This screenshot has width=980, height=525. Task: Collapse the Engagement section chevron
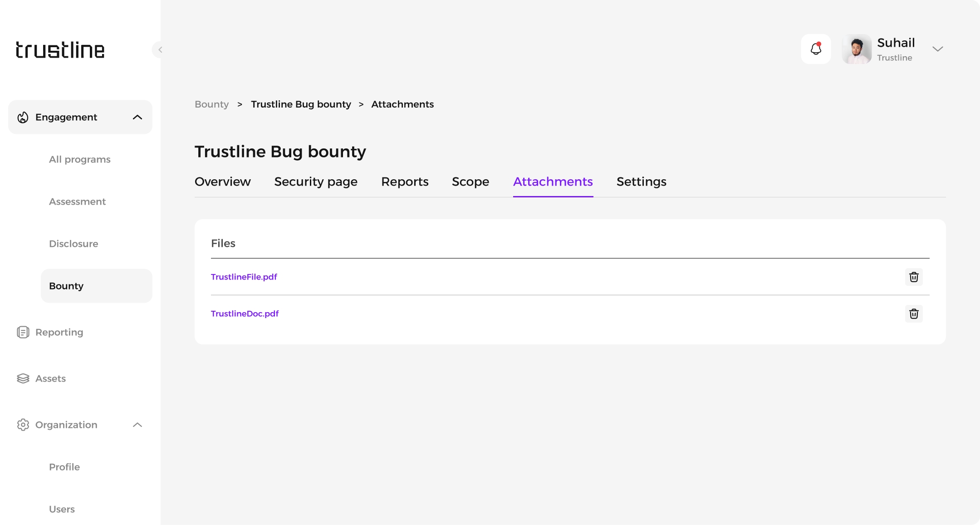coord(137,118)
